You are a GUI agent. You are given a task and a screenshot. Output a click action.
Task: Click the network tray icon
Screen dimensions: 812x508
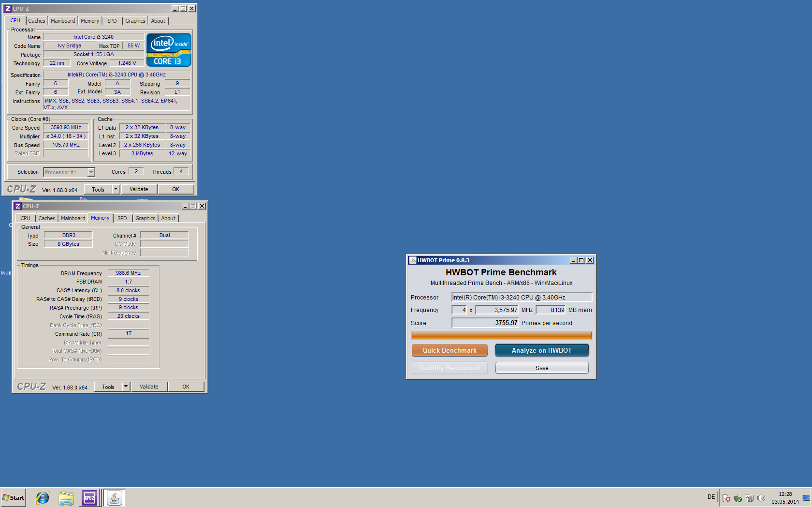point(750,498)
